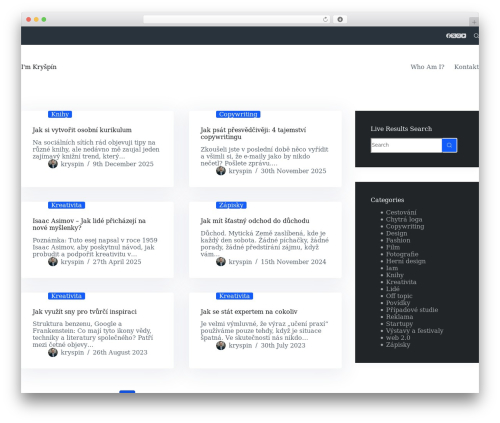The width and height of the screenshot is (500, 423).
Task: Click the date 30th November 2025
Action: point(293,171)
